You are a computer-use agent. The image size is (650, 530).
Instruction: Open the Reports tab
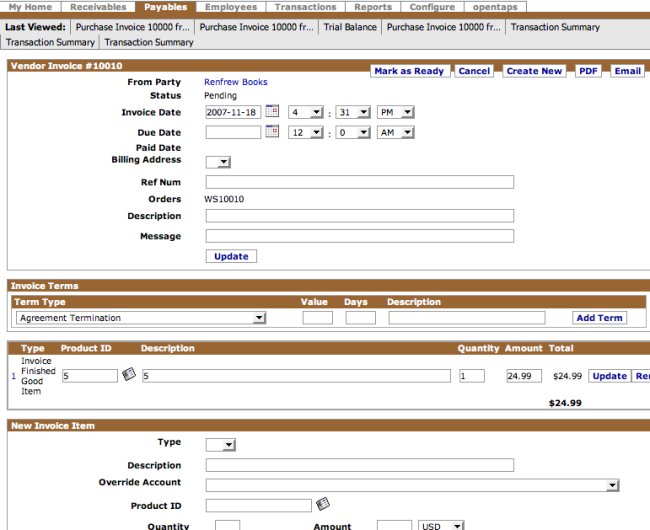tap(372, 7)
